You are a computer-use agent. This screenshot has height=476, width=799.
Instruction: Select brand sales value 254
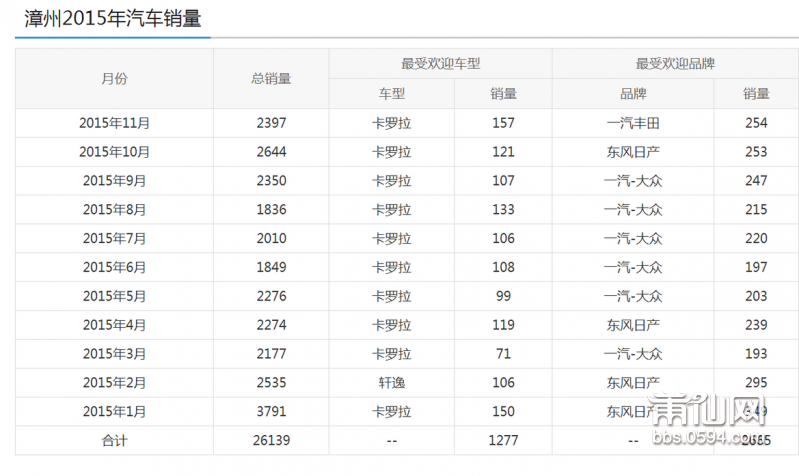756,123
